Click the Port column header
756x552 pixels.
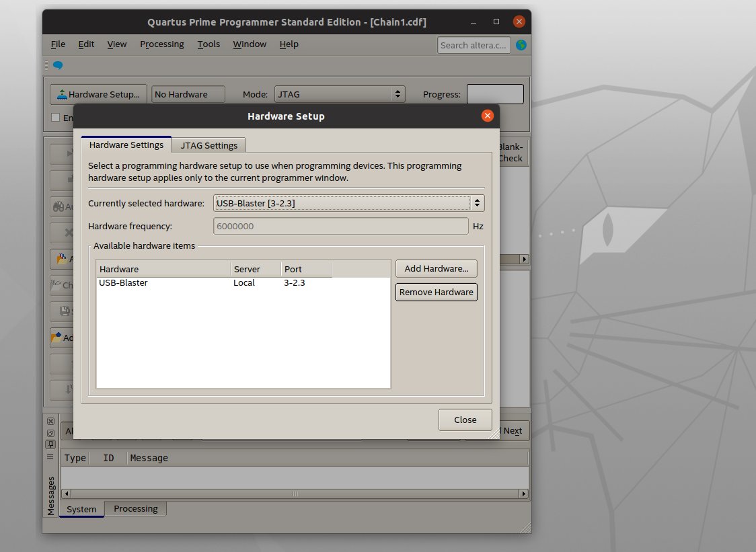tap(306, 269)
